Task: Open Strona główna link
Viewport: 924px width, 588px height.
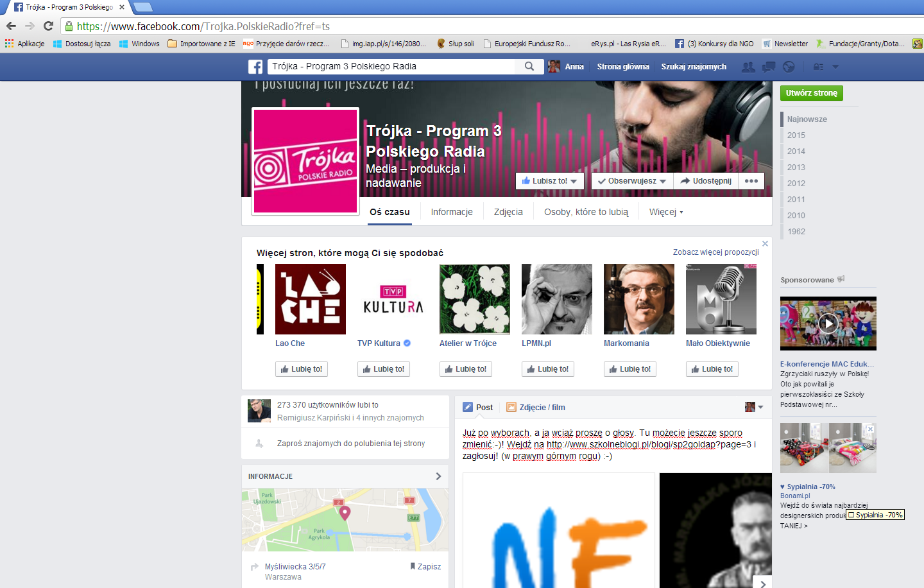Action: pos(623,67)
